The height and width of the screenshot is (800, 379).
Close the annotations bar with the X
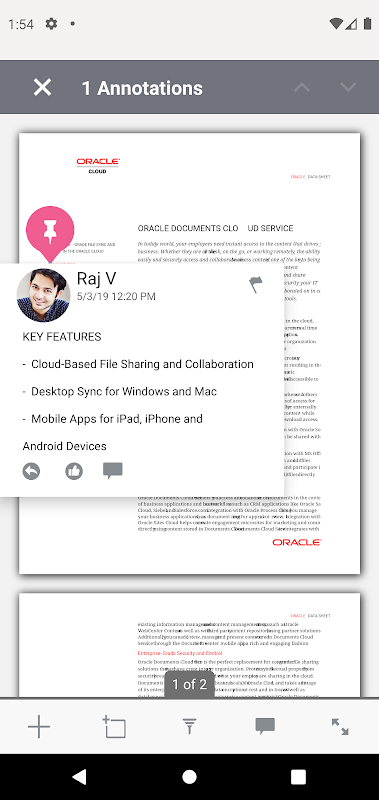[42, 88]
